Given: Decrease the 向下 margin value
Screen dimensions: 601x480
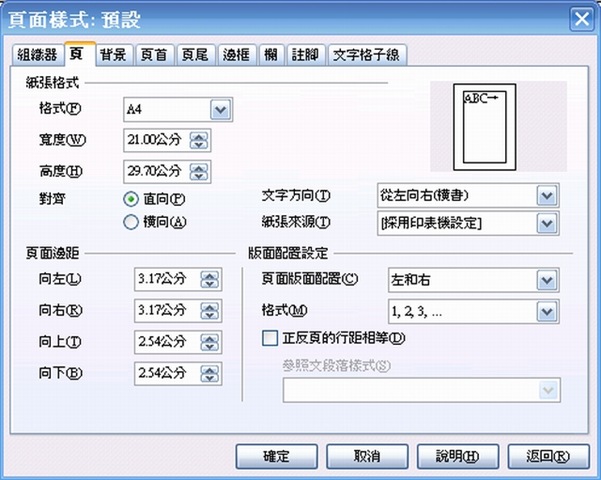Looking at the screenshot, I should click(210, 378).
